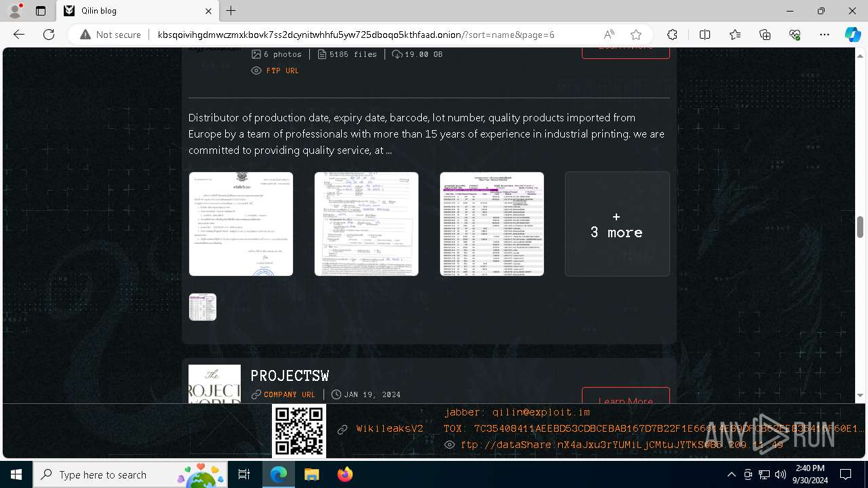Screen dimensions: 868x488
Task: Open Firefox from the taskbar
Action: 344,474
